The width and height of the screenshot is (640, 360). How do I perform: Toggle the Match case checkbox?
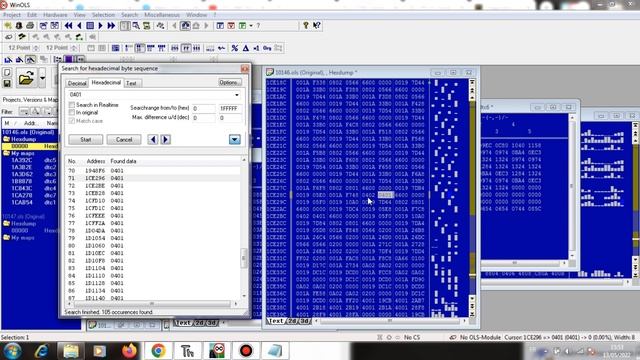pyautogui.click(x=72, y=121)
